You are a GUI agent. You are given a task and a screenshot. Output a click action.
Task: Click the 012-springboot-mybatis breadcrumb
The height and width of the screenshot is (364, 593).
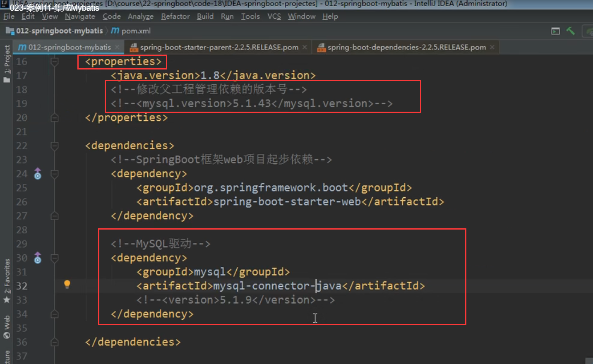pyautogui.click(x=55, y=31)
